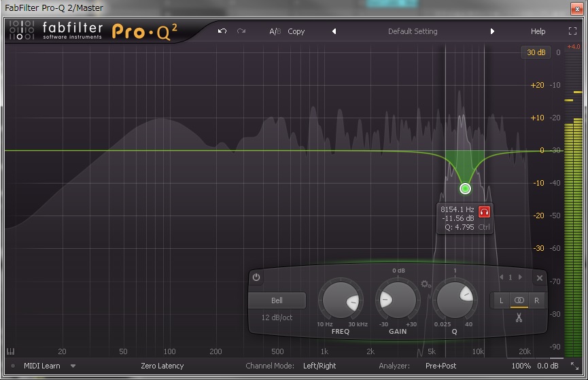Screen dimensions: 588x380
Task: Open the 12 dB/oct slope menu
Action: 277,317
